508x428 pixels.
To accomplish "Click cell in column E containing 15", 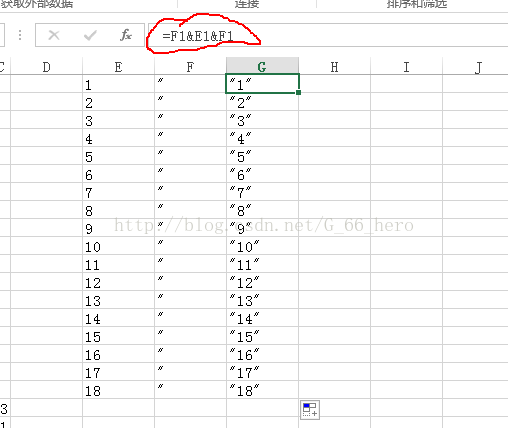I will (118, 336).
